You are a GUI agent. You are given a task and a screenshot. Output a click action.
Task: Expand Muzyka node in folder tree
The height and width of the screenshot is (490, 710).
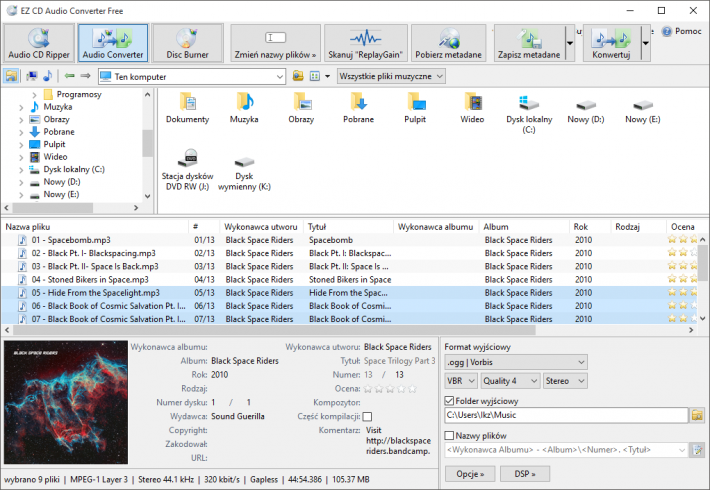click(21, 107)
